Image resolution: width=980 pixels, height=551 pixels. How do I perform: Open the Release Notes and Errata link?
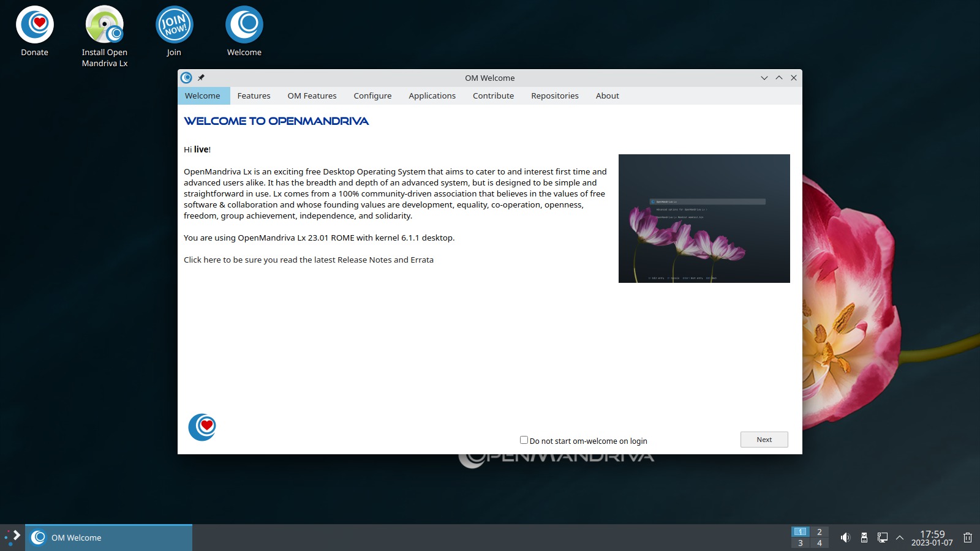309,260
